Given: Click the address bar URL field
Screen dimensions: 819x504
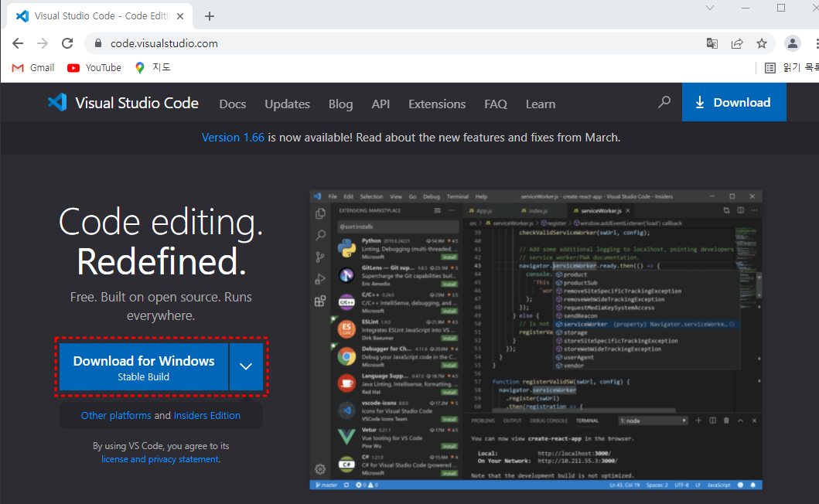Looking at the screenshot, I should click(x=392, y=43).
